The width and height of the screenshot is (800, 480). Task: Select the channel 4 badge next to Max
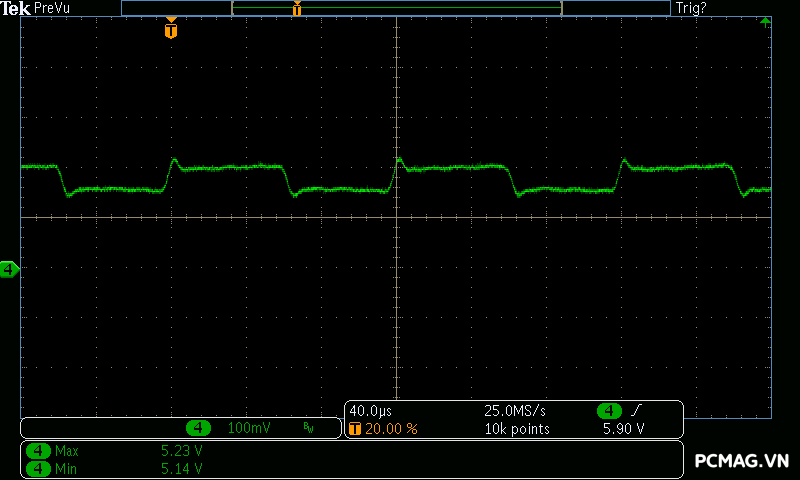pyautogui.click(x=38, y=451)
